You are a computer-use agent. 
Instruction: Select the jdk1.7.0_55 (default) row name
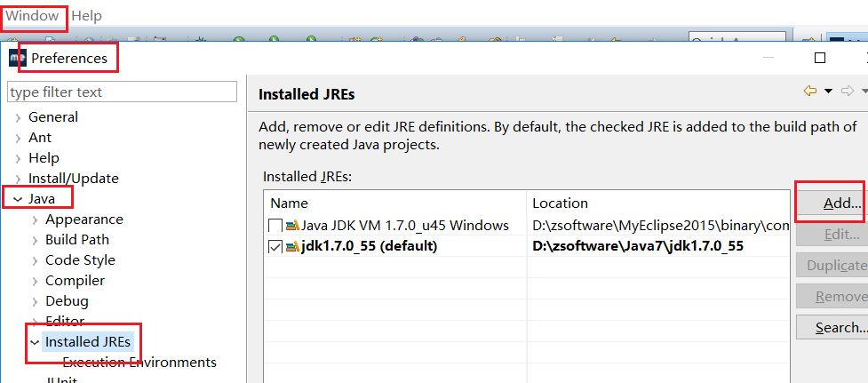(370, 246)
